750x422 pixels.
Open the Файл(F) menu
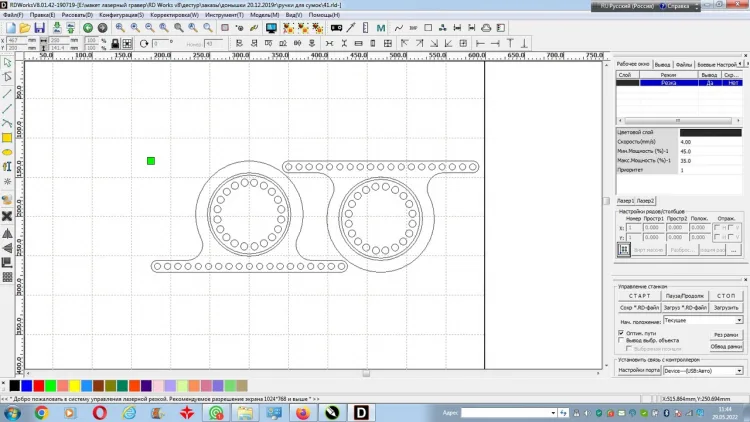[x=13, y=15]
